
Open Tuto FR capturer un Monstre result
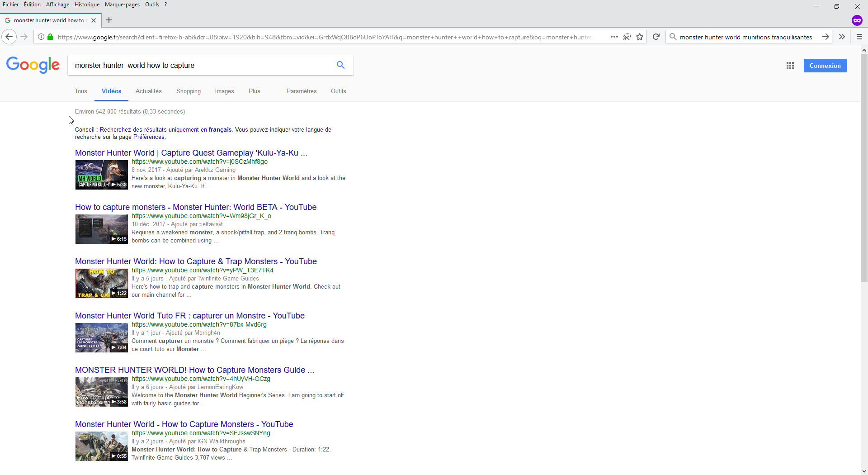(190, 316)
